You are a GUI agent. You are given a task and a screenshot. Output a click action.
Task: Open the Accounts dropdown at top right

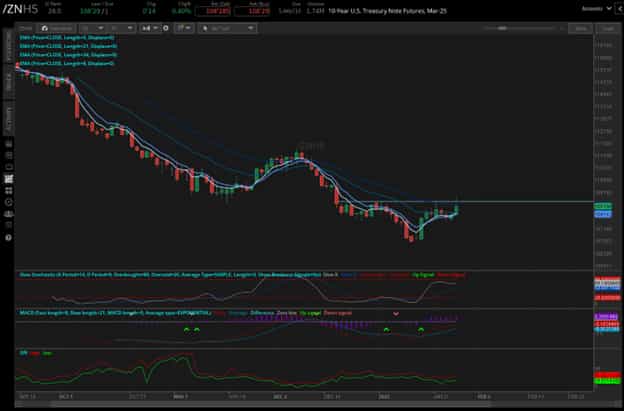[597, 8]
